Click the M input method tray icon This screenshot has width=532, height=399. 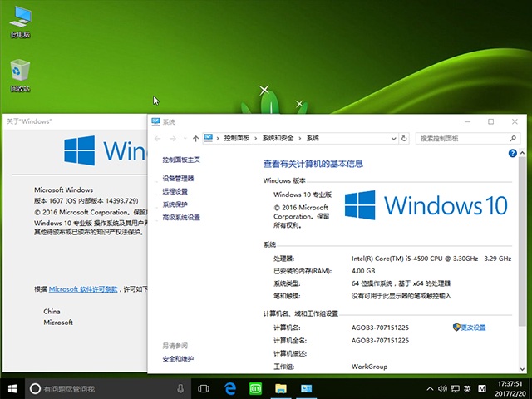(482, 389)
